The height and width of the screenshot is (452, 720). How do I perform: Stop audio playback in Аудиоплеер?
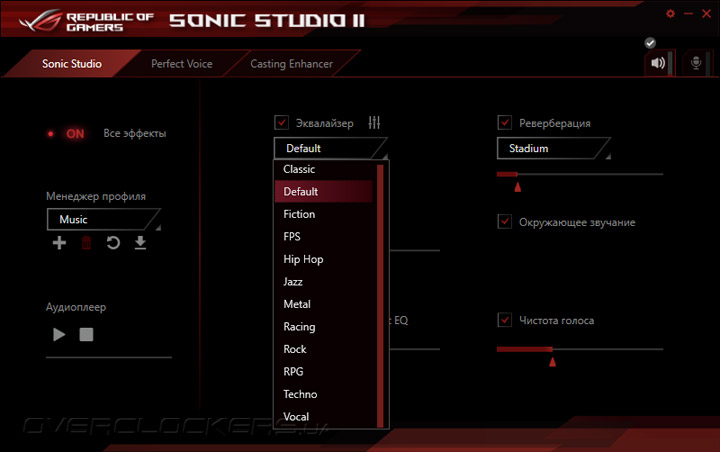pos(86,334)
